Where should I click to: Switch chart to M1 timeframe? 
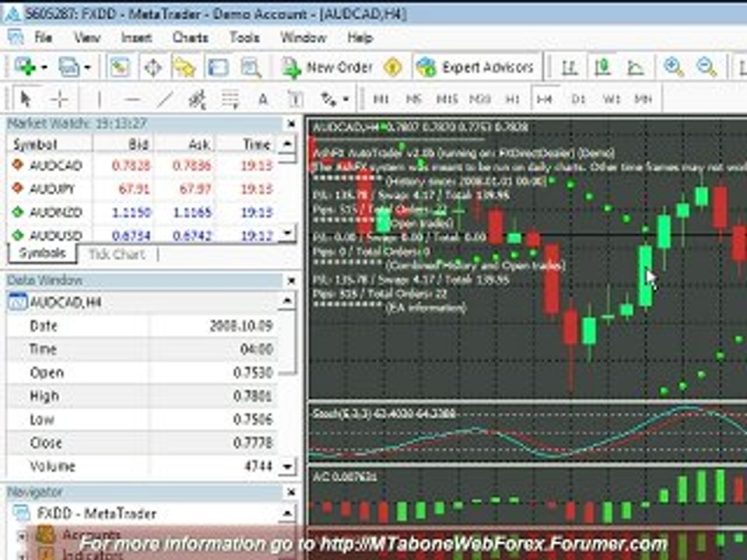(381, 99)
